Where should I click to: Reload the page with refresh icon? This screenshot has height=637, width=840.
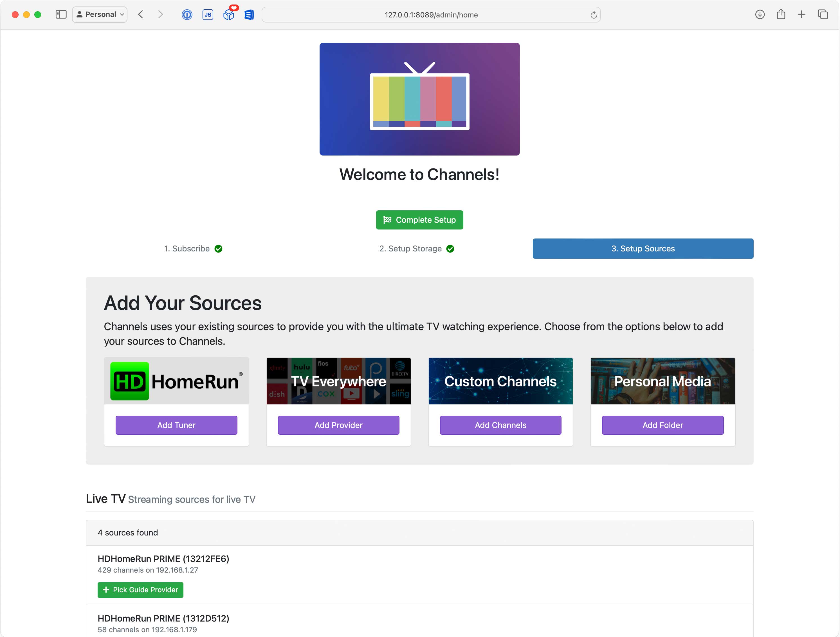coord(594,15)
